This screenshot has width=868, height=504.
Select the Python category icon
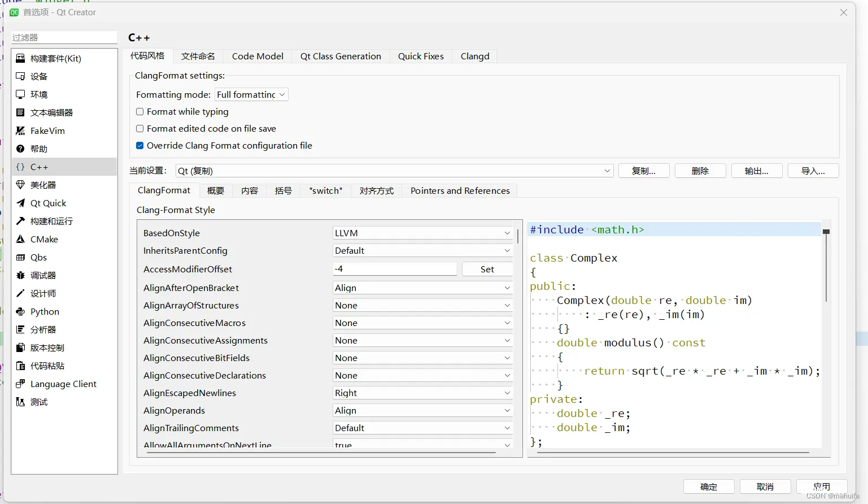click(20, 311)
